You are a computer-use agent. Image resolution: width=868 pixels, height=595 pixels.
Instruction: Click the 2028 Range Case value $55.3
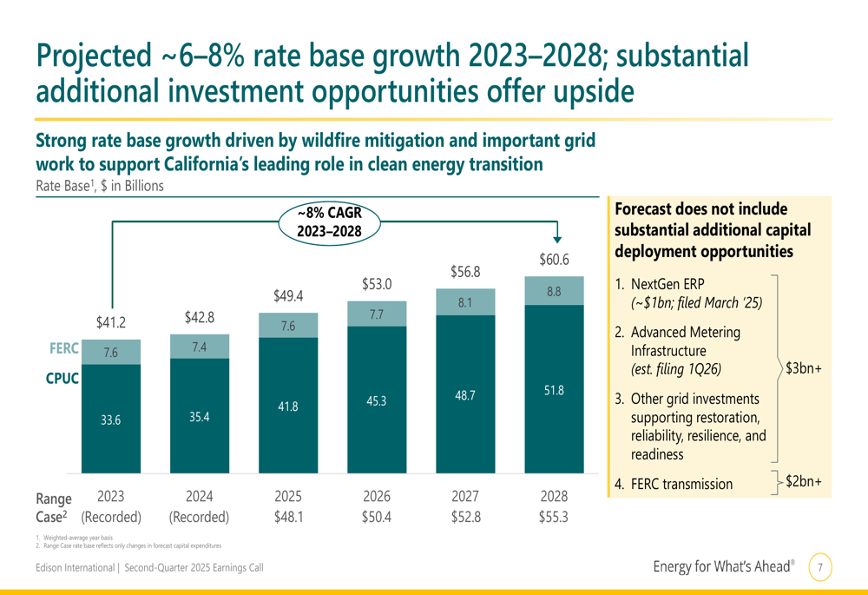(x=554, y=517)
